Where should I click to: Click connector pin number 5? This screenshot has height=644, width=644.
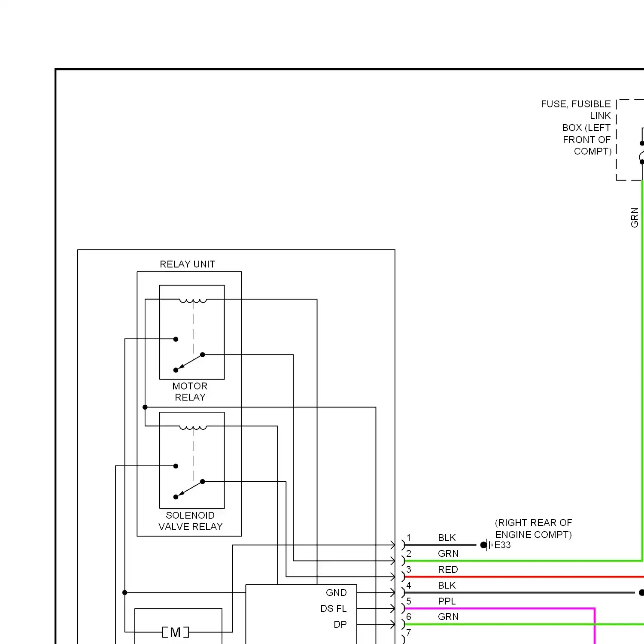pos(409,601)
